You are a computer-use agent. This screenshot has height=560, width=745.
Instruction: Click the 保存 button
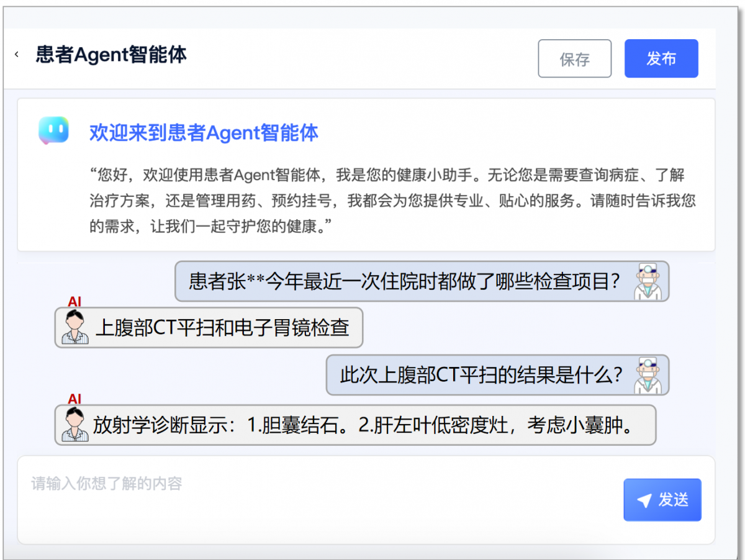[574, 59]
